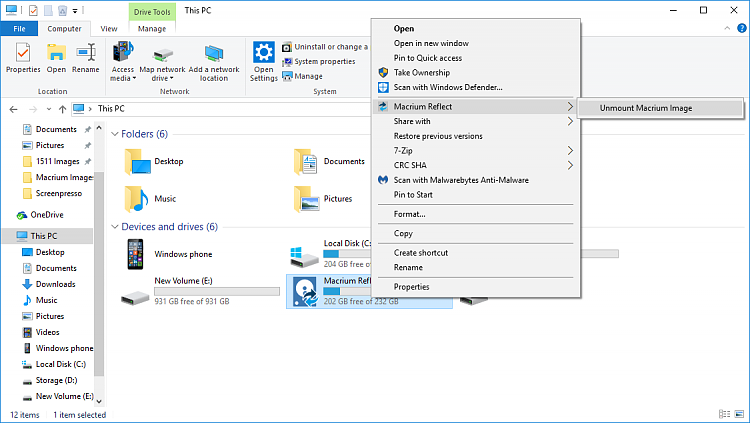Image resolution: width=750 pixels, height=423 pixels.
Task: Click Add a network location icon
Action: click(x=214, y=53)
